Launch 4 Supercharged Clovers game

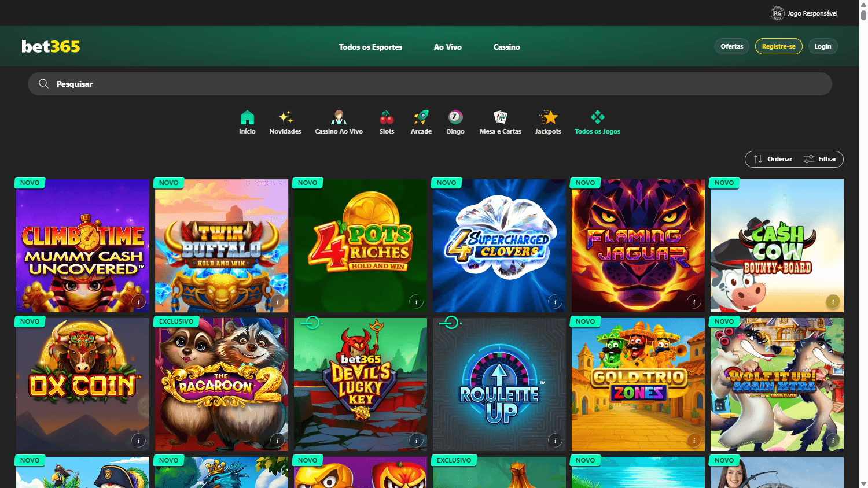pyautogui.click(x=499, y=246)
